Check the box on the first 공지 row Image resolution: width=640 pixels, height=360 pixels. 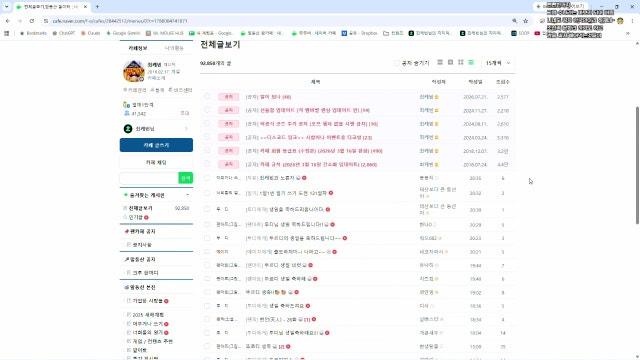(207, 97)
